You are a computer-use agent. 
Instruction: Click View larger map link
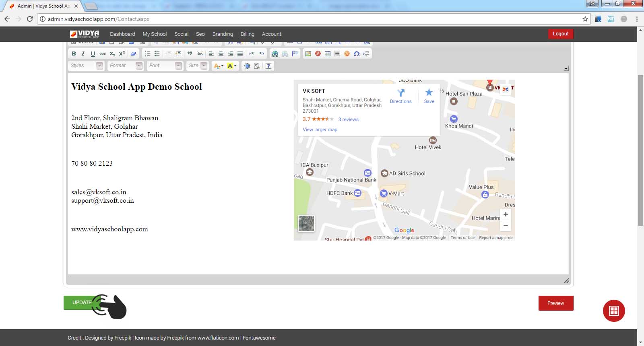tap(320, 130)
